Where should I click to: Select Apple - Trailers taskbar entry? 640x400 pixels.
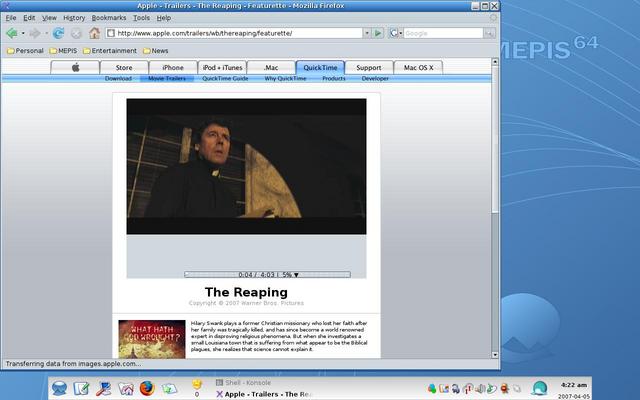(x=263, y=394)
